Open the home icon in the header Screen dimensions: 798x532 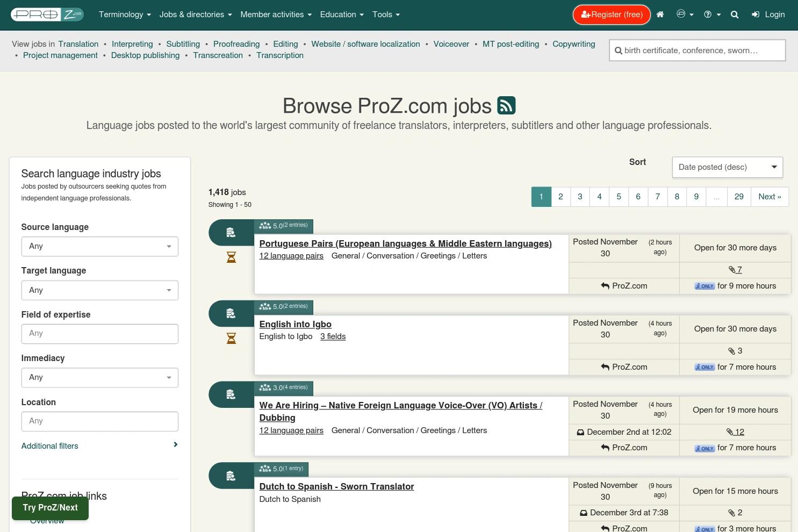pos(660,15)
